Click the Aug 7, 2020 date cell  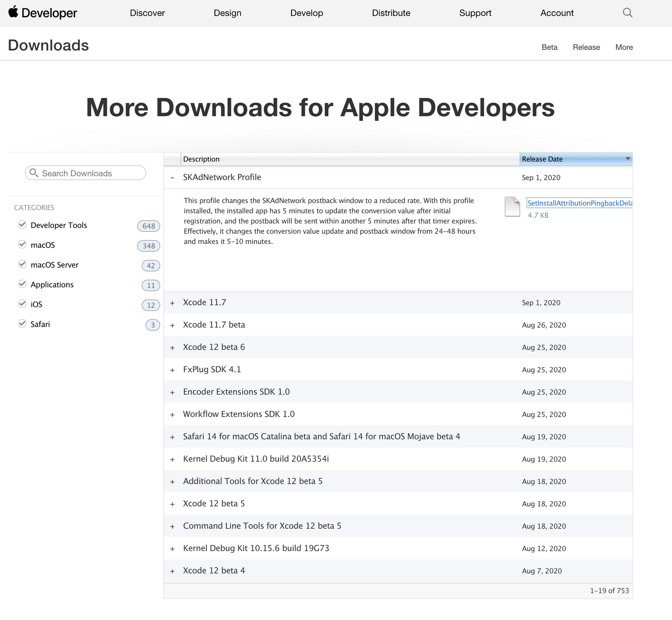point(542,571)
